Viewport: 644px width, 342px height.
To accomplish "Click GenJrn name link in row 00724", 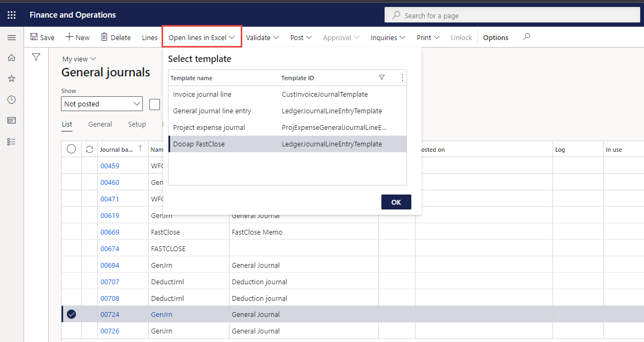I will 162,314.
